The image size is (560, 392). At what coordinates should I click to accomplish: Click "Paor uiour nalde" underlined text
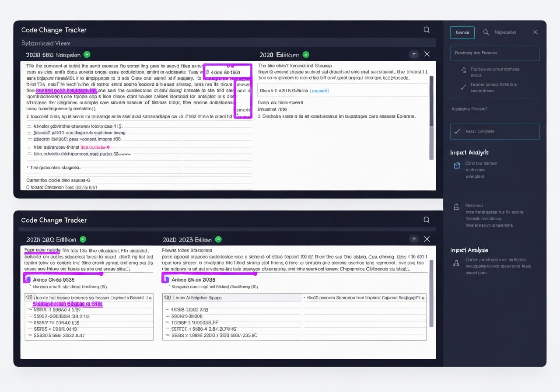42,250
